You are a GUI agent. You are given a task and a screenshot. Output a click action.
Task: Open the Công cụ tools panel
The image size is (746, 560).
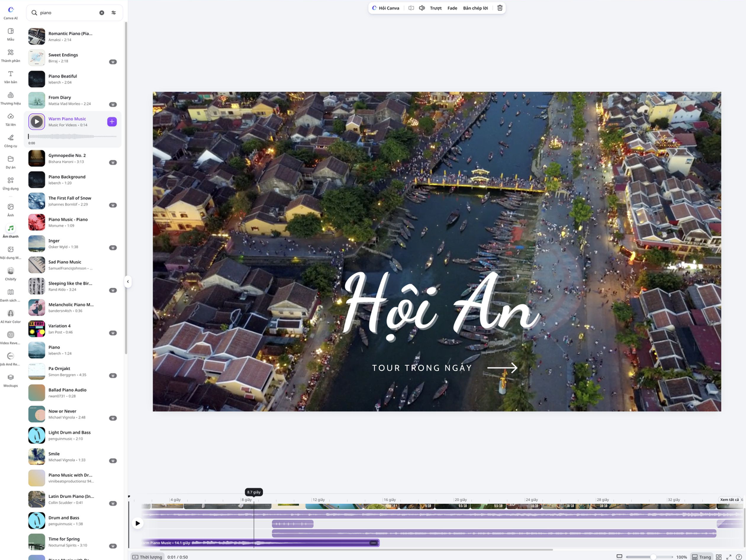[x=10, y=140]
